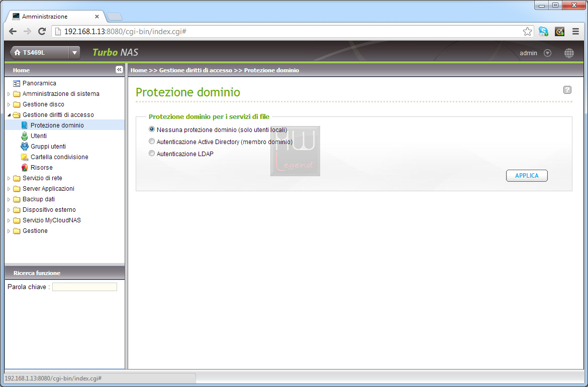Open a new browser tab
Screen dimensions: 588x387
coord(115,17)
